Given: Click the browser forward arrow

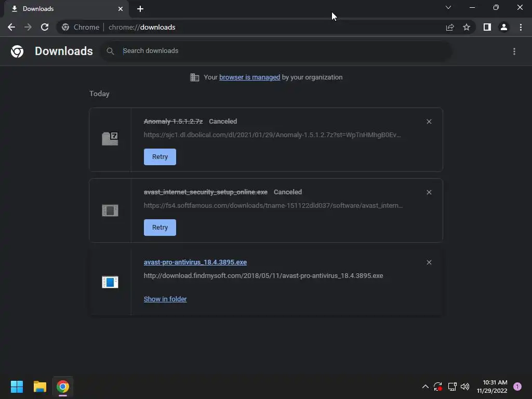Looking at the screenshot, I should pos(28,27).
